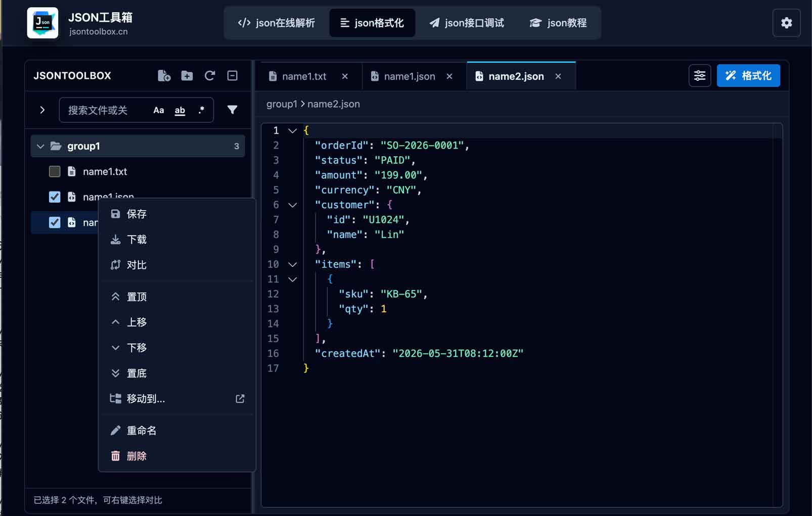Close the name1.txt tab
This screenshot has width=812, height=516.
[x=345, y=76]
